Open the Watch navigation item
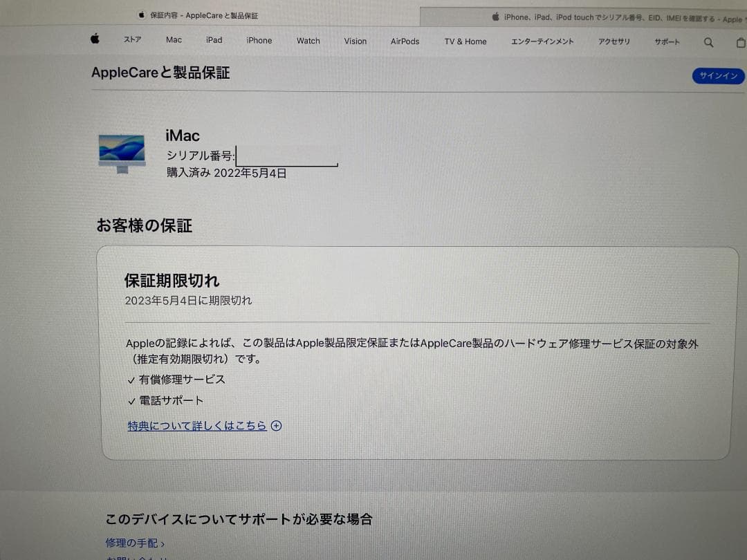Image resolution: width=747 pixels, height=560 pixels. coord(308,41)
